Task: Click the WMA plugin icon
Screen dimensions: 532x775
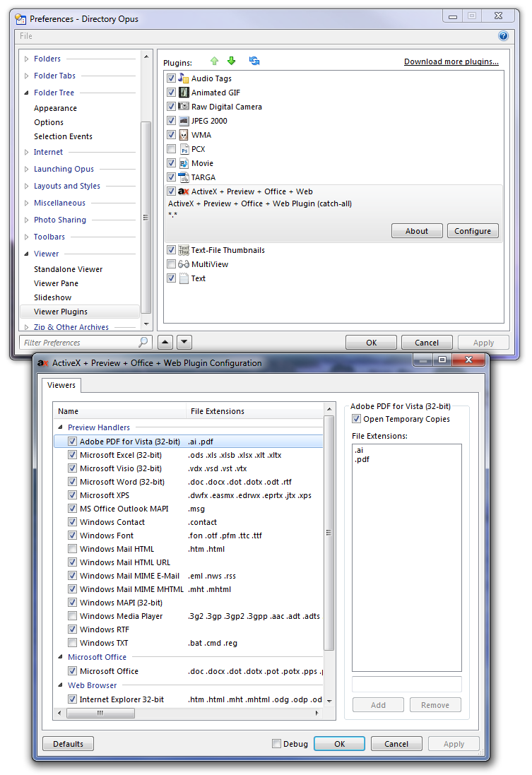Action: pos(184,135)
